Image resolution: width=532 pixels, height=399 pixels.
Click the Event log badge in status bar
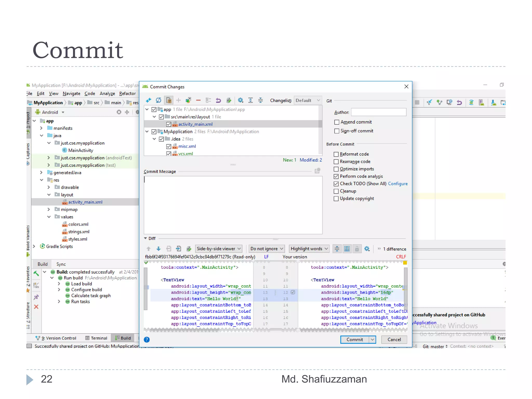pos(493,338)
